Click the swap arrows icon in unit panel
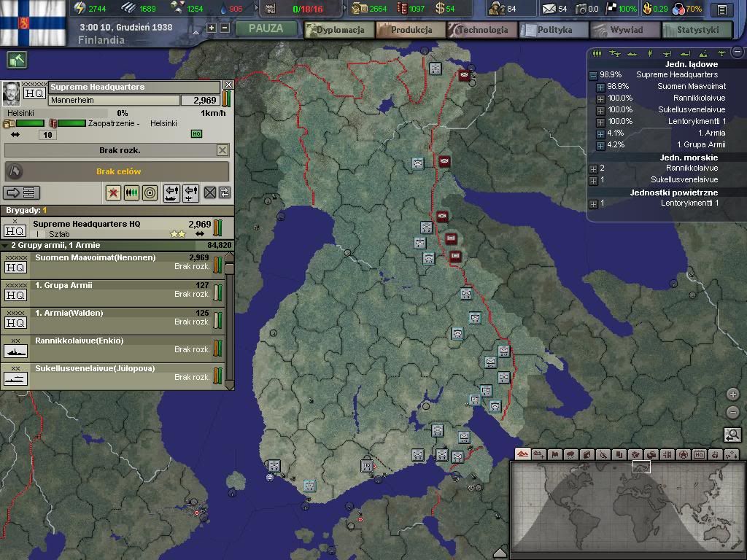 click(x=225, y=192)
